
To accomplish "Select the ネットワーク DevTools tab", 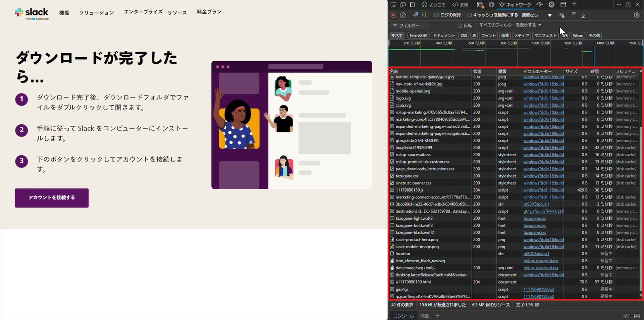I will (x=515, y=5).
